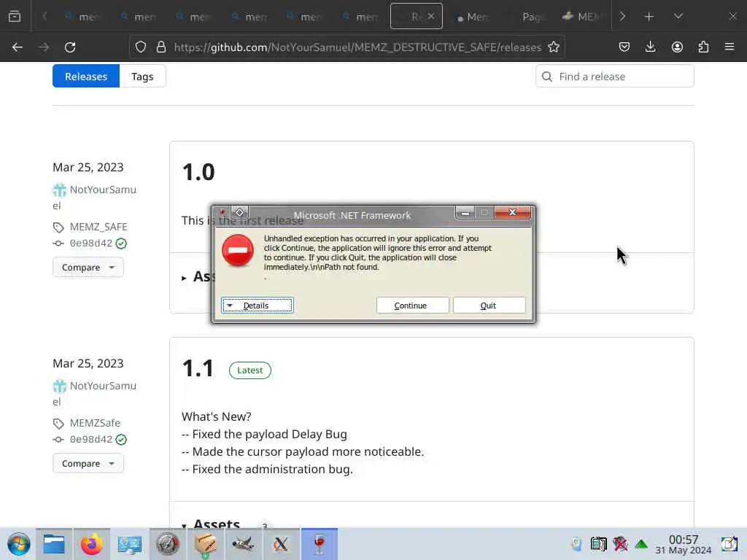Switch to Firefox in the taskbar
747x560 pixels.
click(91, 544)
